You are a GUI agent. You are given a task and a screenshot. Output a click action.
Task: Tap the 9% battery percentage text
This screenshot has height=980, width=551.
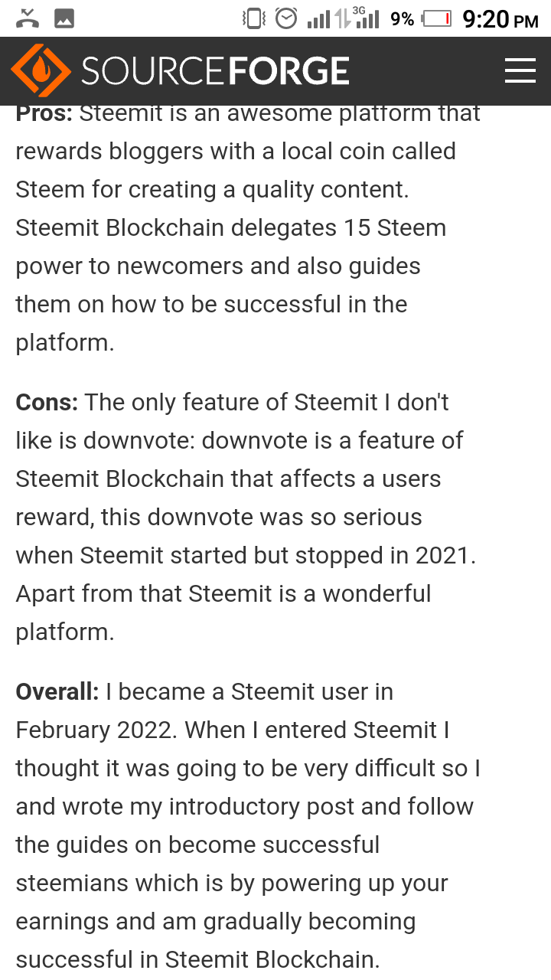pyautogui.click(x=402, y=19)
